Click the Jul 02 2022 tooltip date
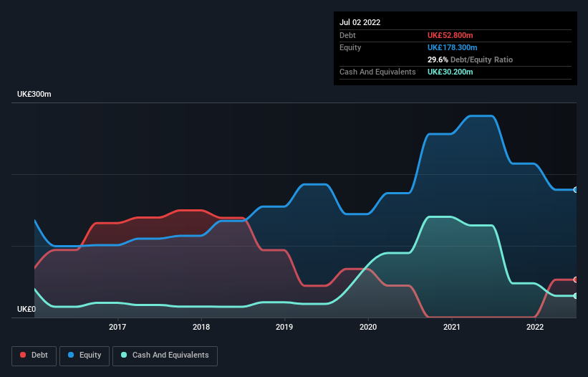This screenshot has width=588, height=377. pyautogui.click(x=360, y=22)
